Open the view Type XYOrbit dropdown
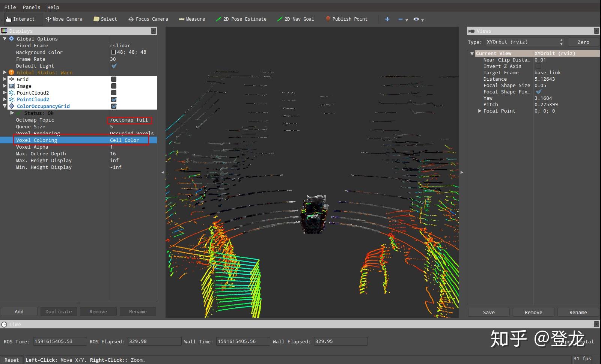Viewport: 601px width, 364px height. (x=524, y=42)
